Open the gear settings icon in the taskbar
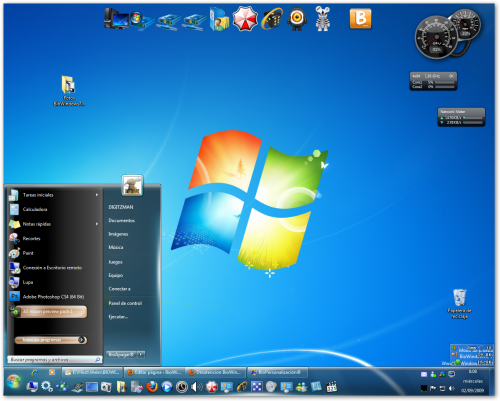Screen dimensions: 500x401 click(x=47, y=387)
